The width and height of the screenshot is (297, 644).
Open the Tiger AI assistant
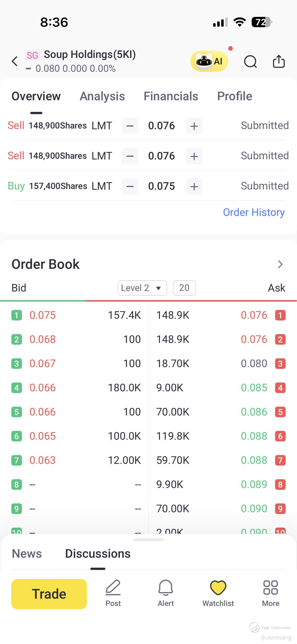click(209, 61)
